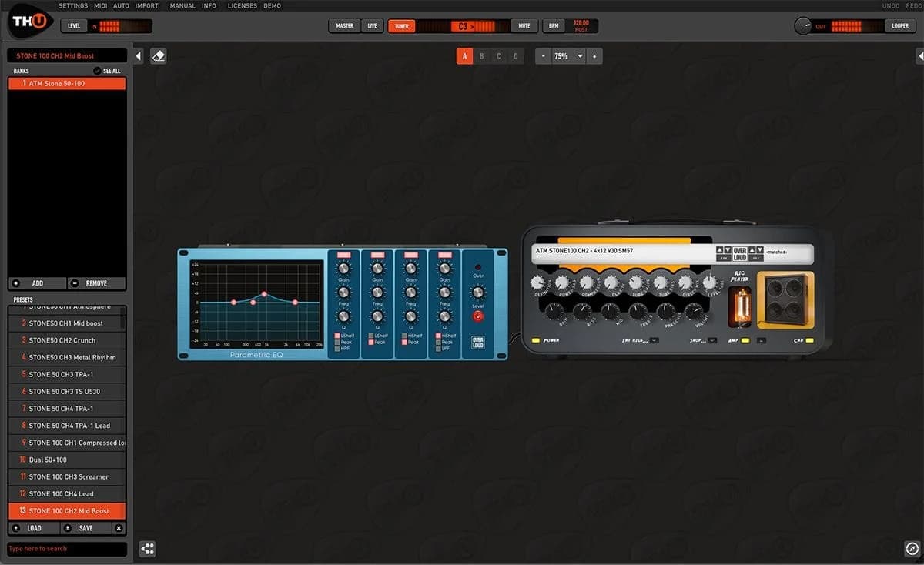The width and height of the screenshot is (924, 565).
Task: Toggle the amp Power switch
Action: pos(534,339)
